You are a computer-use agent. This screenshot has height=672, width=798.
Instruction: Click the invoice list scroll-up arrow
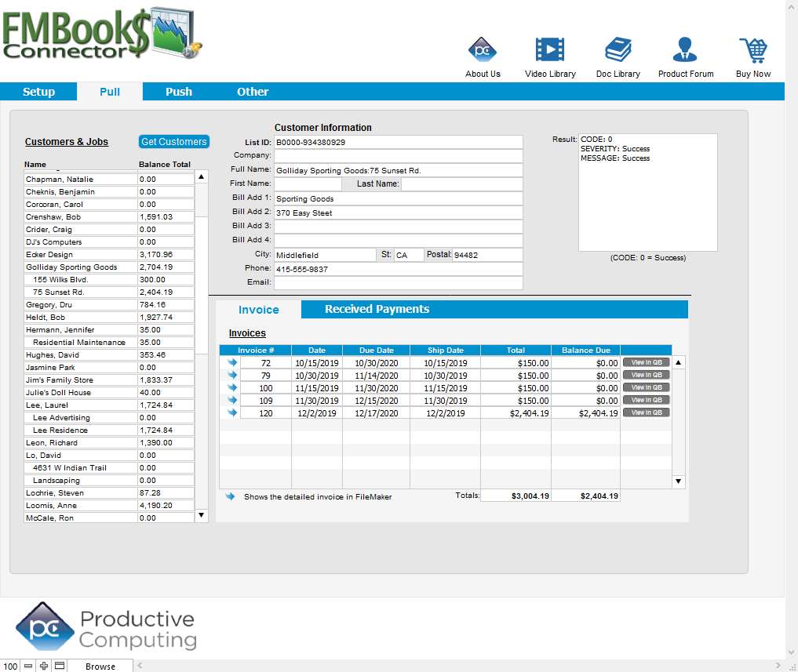point(679,363)
